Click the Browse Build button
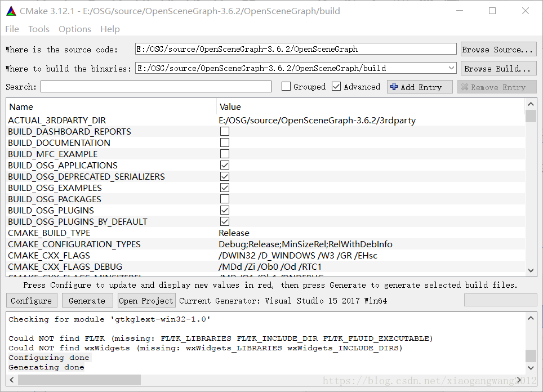543x392 pixels. [499, 69]
